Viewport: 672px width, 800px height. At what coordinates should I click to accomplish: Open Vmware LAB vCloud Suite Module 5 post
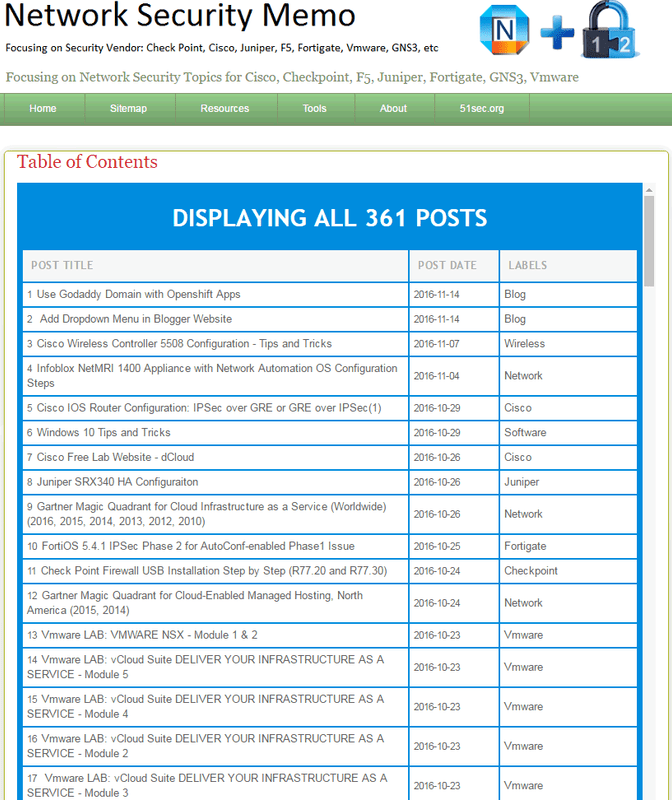tap(206, 667)
